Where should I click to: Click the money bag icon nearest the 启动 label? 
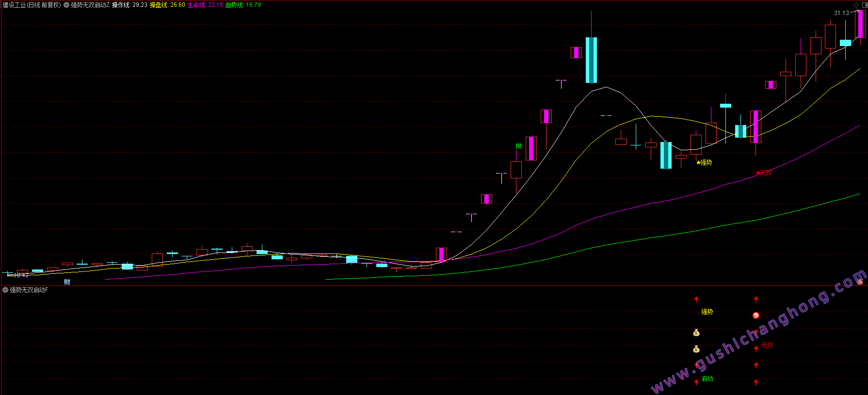click(x=696, y=349)
